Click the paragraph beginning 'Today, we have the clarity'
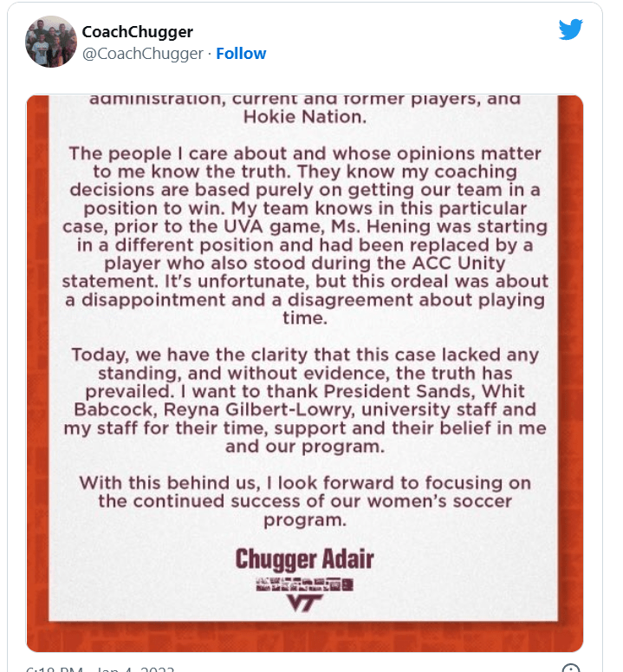623x672 pixels. coord(304,401)
